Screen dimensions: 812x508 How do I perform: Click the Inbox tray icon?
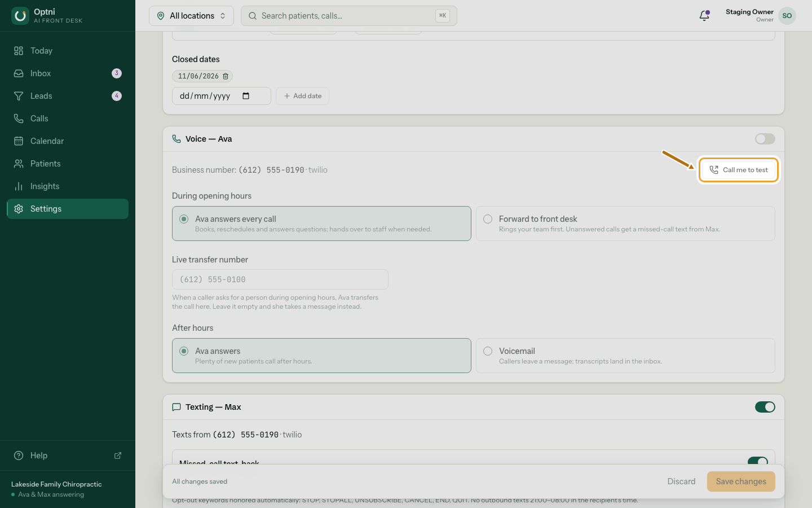19,73
